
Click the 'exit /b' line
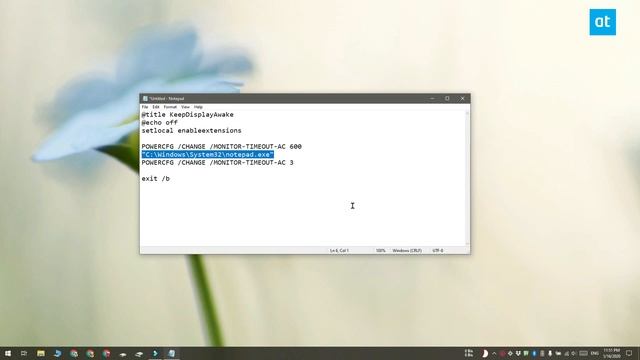click(156, 178)
